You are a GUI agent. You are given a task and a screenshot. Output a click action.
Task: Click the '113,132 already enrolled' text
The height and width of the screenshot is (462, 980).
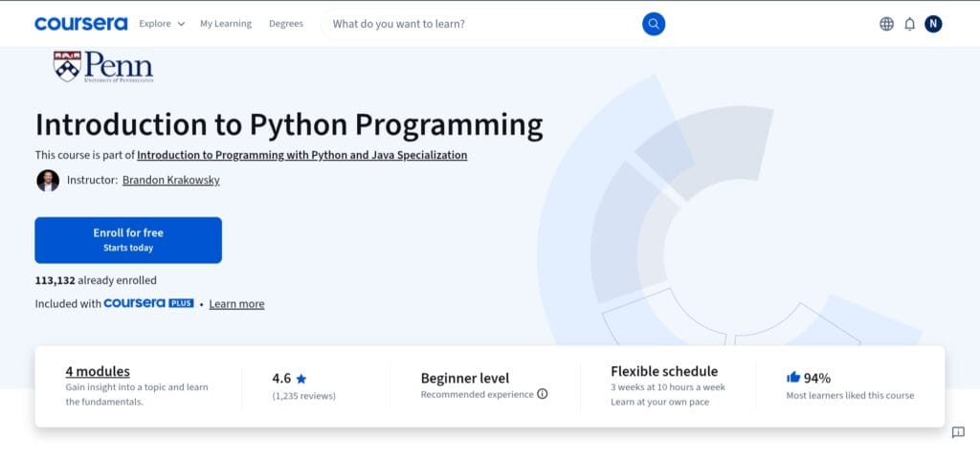[x=96, y=280]
